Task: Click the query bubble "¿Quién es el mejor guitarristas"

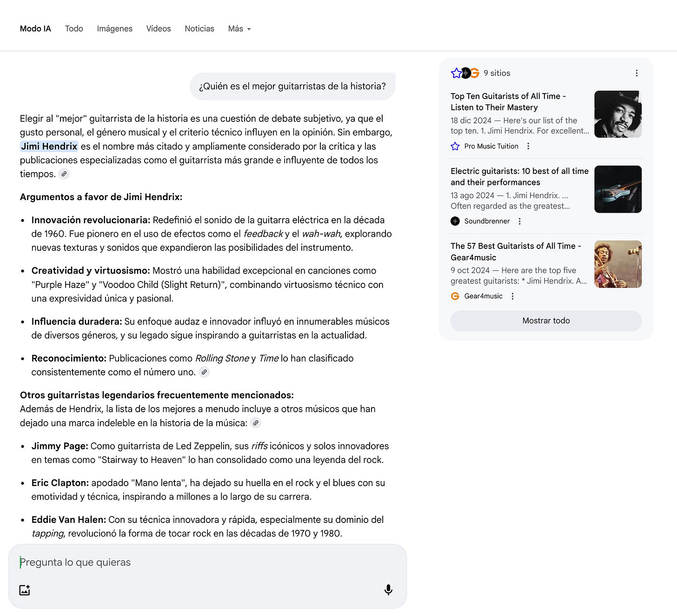Action: (292, 86)
